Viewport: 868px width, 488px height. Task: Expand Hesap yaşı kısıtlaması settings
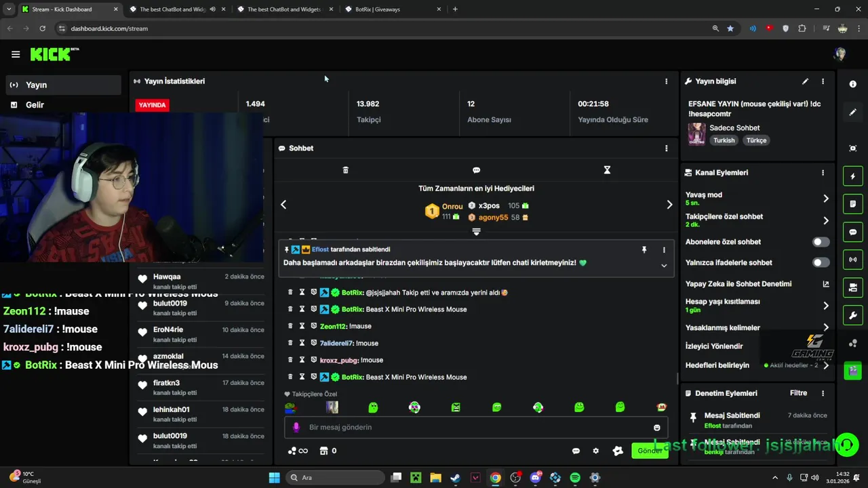tap(825, 306)
